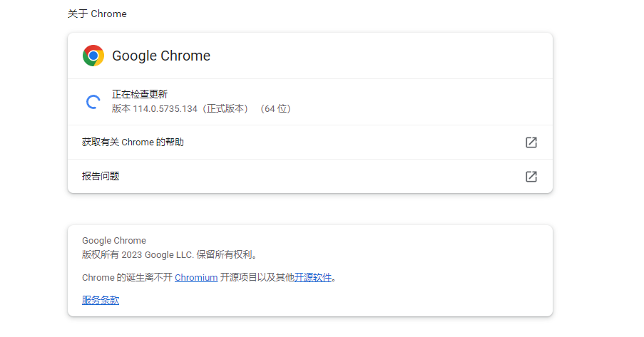The height and width of the screenshot is (337, 644).
Task: Open 获取有关 Chrome 的帮助 row
Action: [310, 142]
